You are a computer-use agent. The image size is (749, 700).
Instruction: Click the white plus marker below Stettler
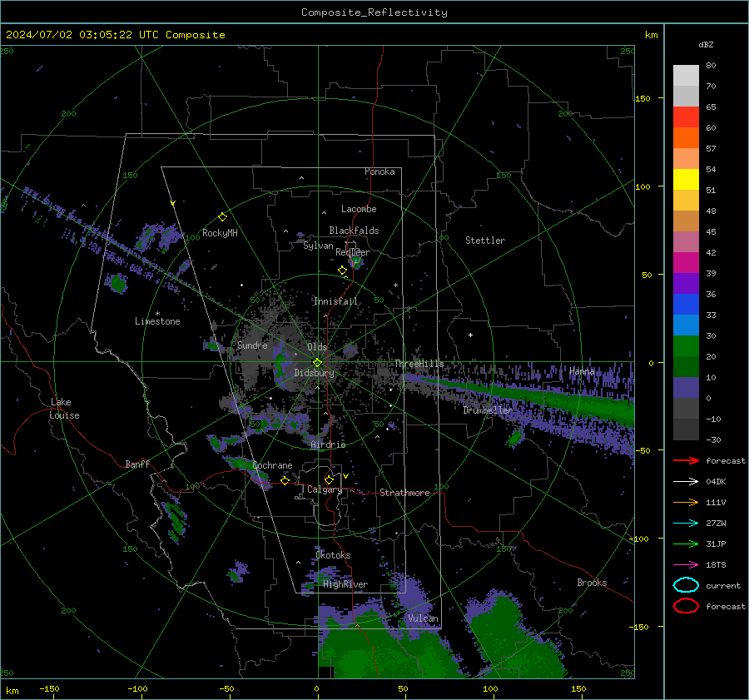pyautogui.click(x=470, y=335)
